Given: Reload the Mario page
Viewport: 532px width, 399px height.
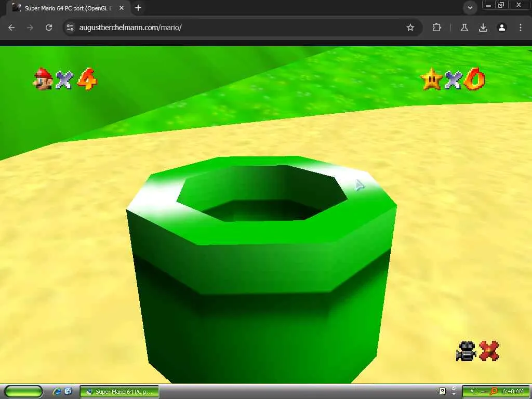Looking at the screenshot, I should (49, 28).
